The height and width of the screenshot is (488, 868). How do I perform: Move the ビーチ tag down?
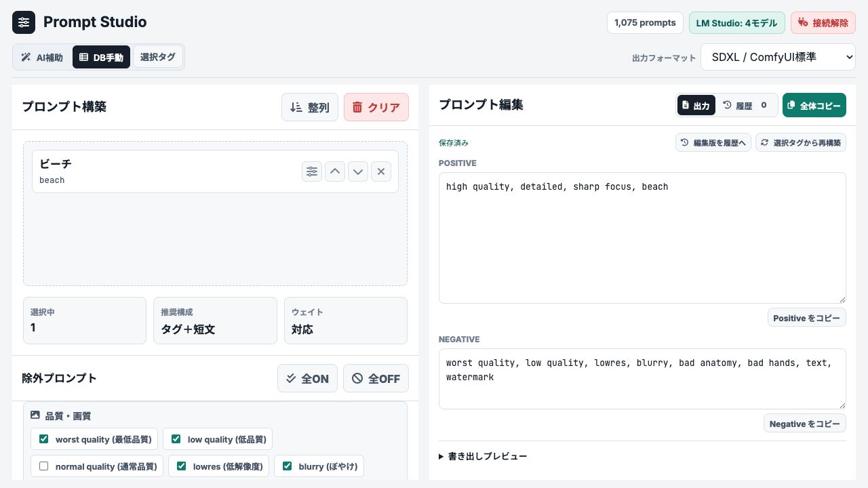[358, 171]
